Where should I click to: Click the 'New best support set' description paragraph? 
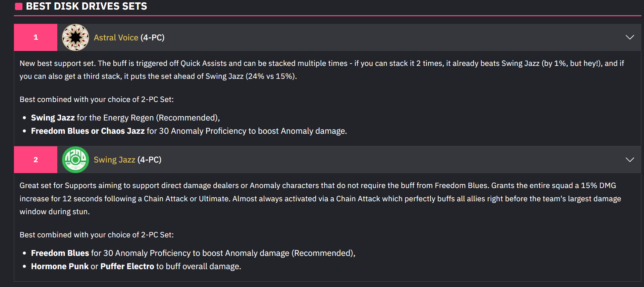(x=322, y=70)
